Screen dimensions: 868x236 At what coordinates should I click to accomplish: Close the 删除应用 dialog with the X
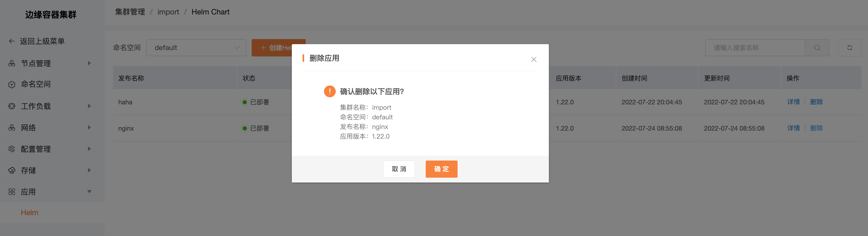click(533, 59)
